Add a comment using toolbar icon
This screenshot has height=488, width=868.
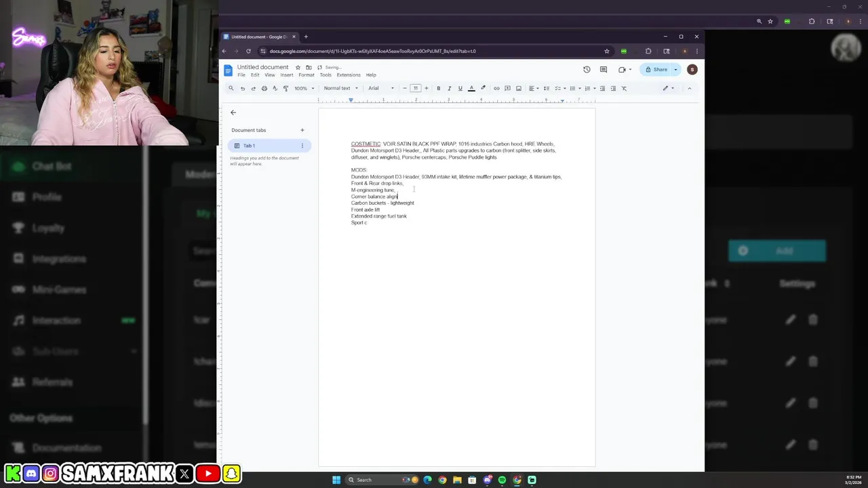click(507, 88)
